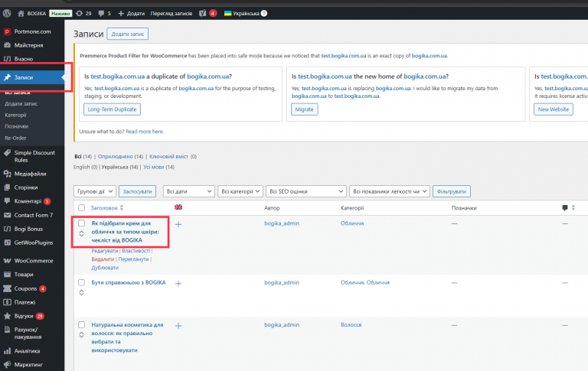Select Re-Order submenu item
This screenshot has height=371, width=588.
coord(15,138)
